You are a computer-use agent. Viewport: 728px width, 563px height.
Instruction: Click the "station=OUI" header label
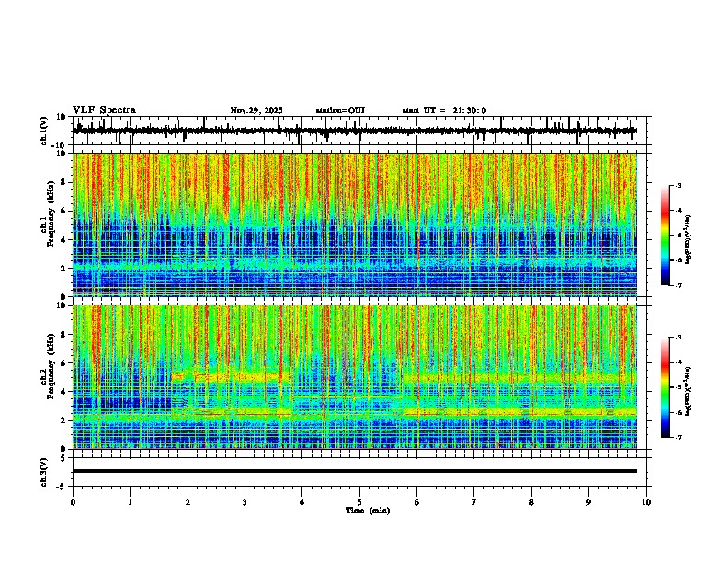pyautogui.click(x=340, y=110)
